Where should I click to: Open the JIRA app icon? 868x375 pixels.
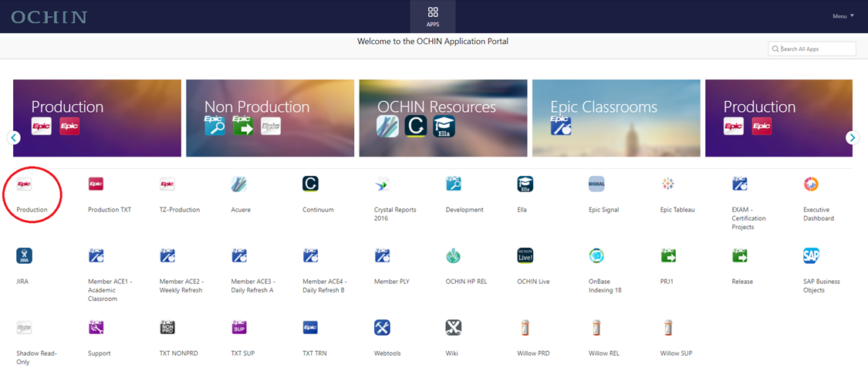[25, 256]
